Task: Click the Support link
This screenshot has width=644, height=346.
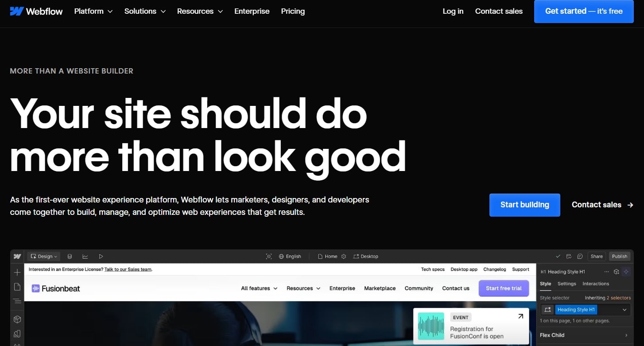Action: [x=521, y=269]
